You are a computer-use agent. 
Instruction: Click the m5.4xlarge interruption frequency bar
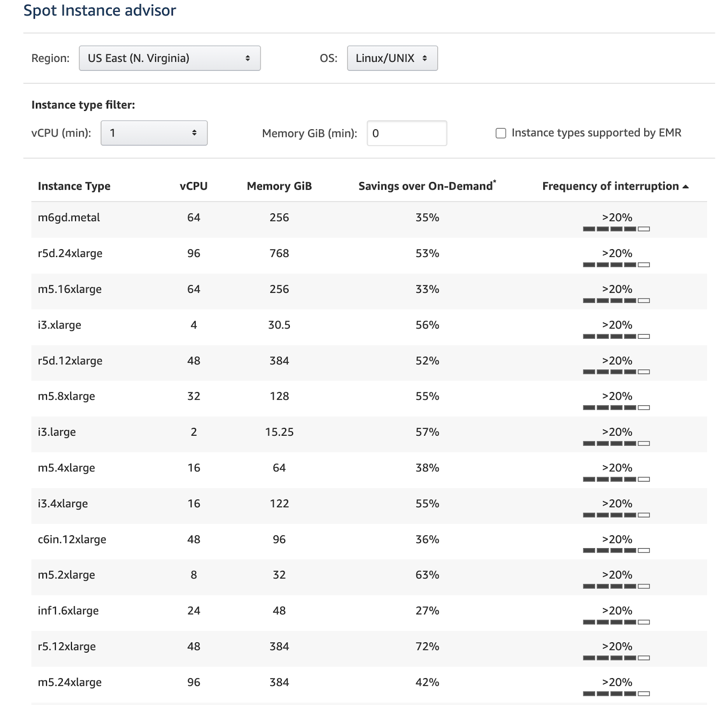click(616, 479)
